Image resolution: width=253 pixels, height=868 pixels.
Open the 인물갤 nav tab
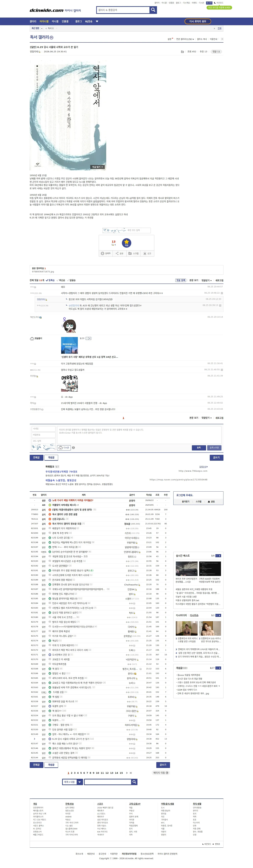point(65,22)
